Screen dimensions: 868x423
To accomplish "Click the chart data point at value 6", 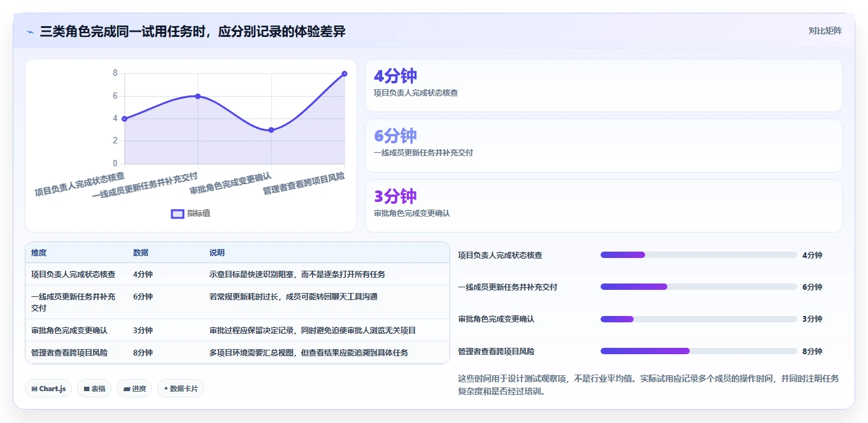I will [x=197, y=96].
